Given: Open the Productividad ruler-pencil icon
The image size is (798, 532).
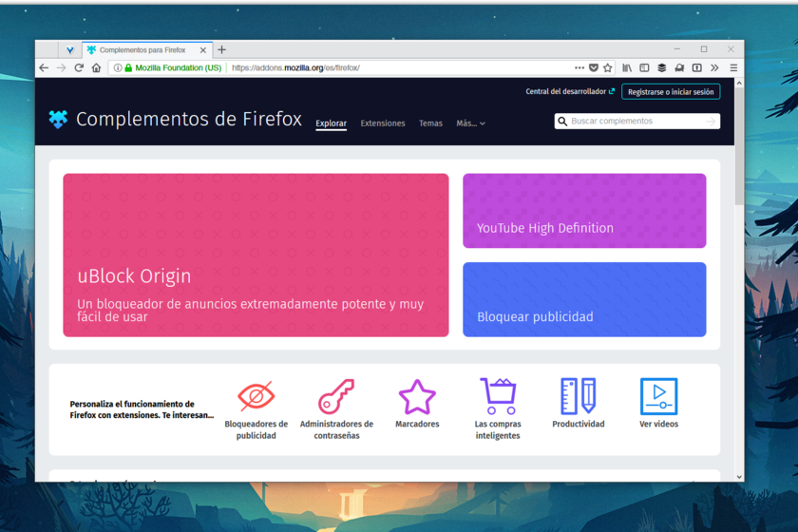Looking at the screenshot, I should tap(579, 395).
